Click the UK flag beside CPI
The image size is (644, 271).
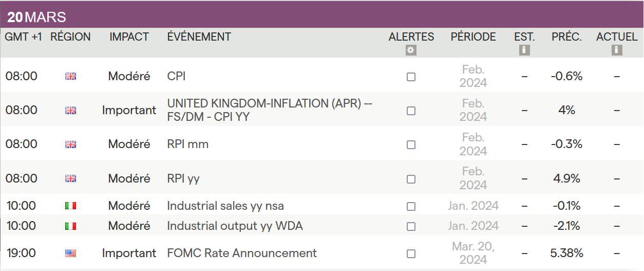(x=70, y=77)
